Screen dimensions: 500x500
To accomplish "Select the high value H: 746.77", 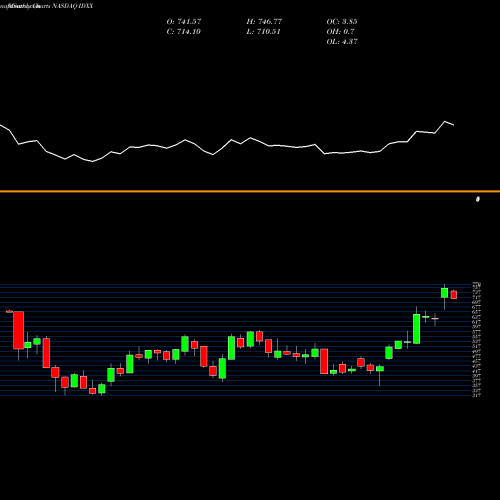I will (x=264, y=22).
